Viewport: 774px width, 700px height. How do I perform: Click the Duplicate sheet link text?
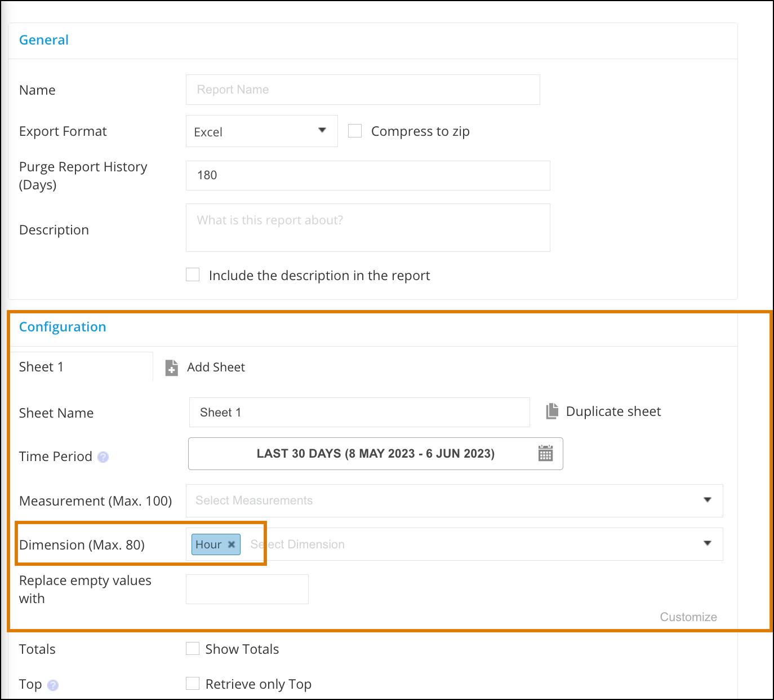click(x=613, y=411)
